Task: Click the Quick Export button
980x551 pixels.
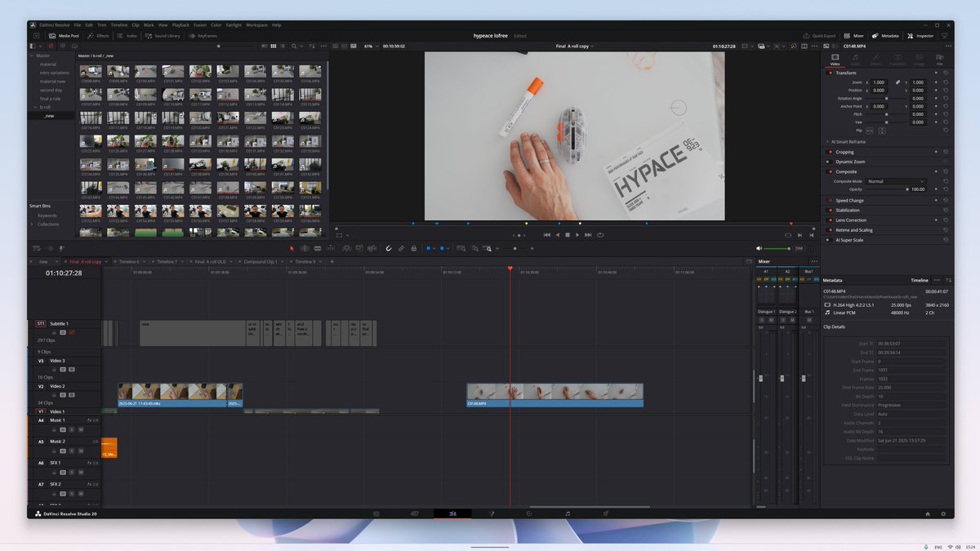Action: pyautogui.click(x=820, y=36)
